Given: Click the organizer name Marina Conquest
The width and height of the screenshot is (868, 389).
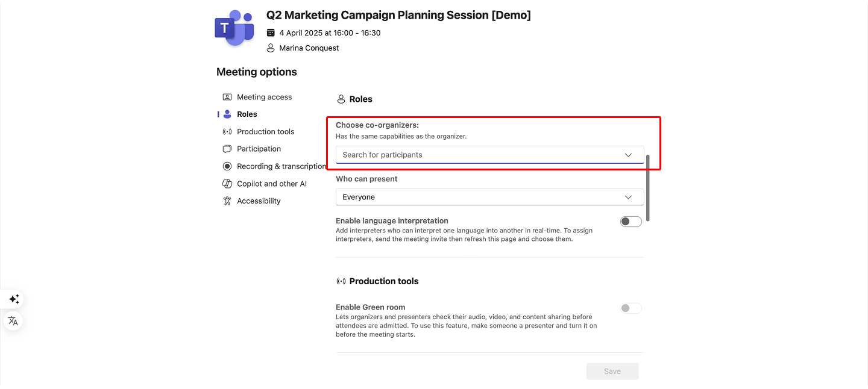Looking at the screenshot, I should (x=309, y=48).
